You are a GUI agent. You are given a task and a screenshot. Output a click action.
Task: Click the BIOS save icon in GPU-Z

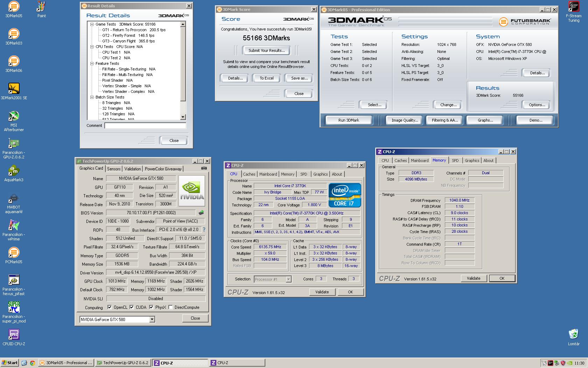pyautogui.click(x=201, y=212)
